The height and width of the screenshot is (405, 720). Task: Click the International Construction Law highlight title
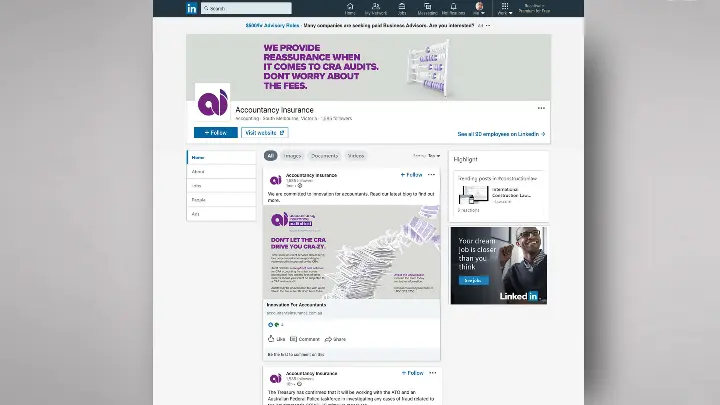coord(511,192)
